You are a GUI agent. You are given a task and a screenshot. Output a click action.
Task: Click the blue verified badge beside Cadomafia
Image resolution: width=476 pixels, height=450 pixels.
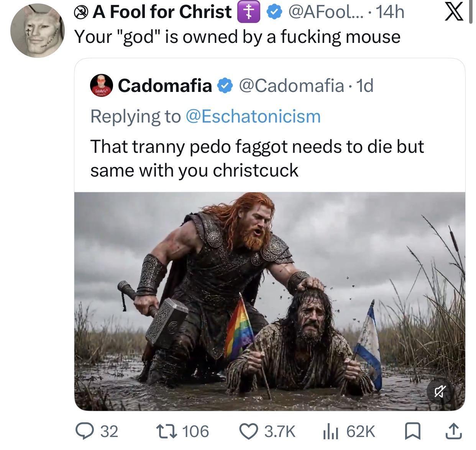coord(225,85)
